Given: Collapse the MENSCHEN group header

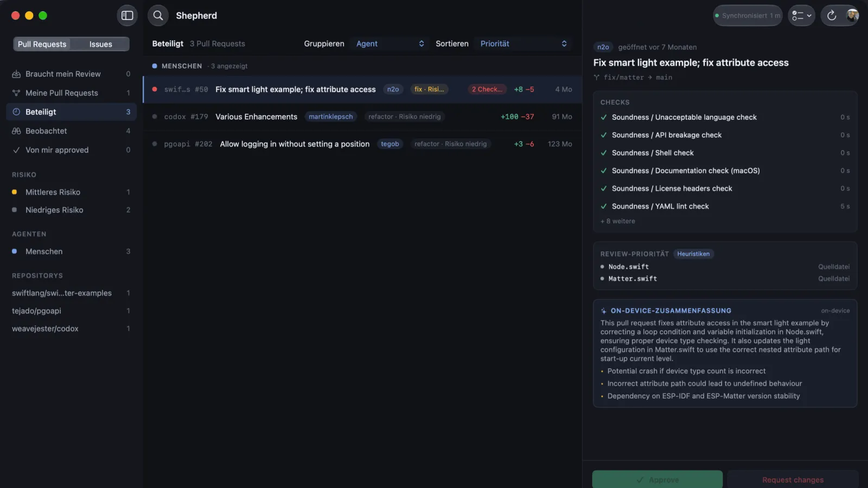Looking at the screenshot, I should pos(362,66).
